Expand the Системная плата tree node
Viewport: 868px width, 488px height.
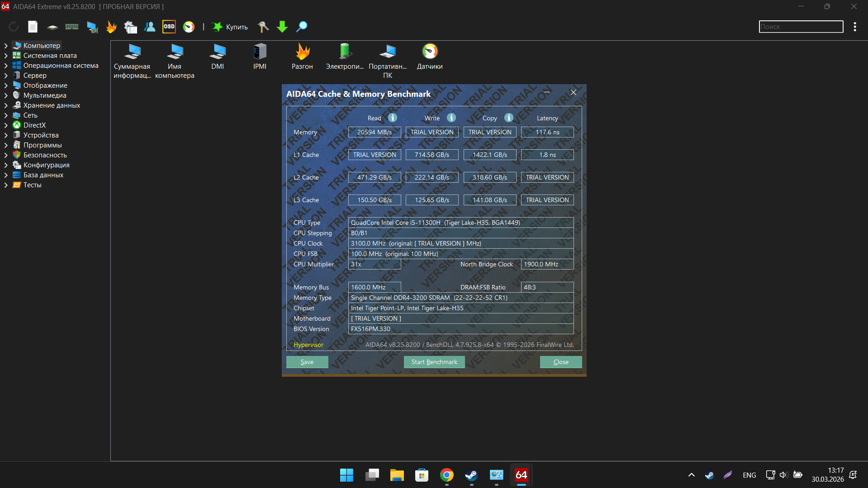(6, 56)
